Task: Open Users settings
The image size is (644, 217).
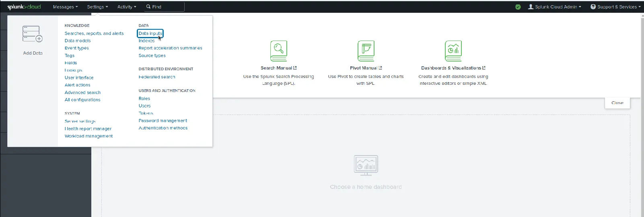Action: click(x=145, y=106)
